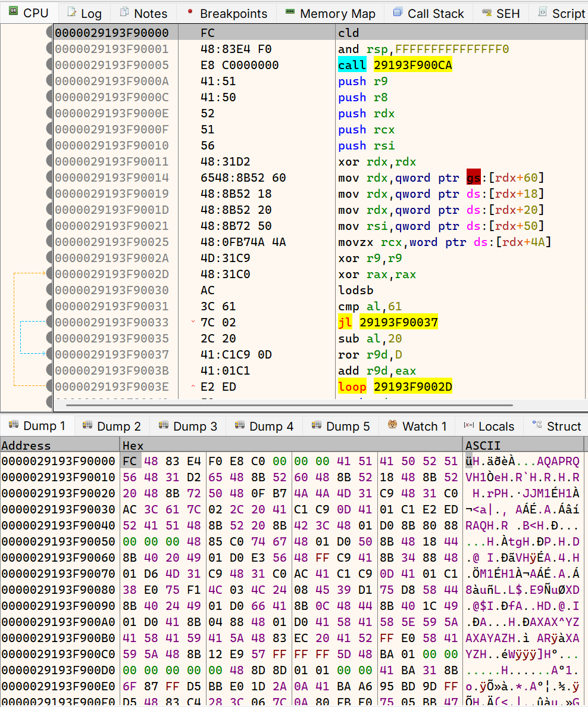Open the Script tab

click(561, 13)
